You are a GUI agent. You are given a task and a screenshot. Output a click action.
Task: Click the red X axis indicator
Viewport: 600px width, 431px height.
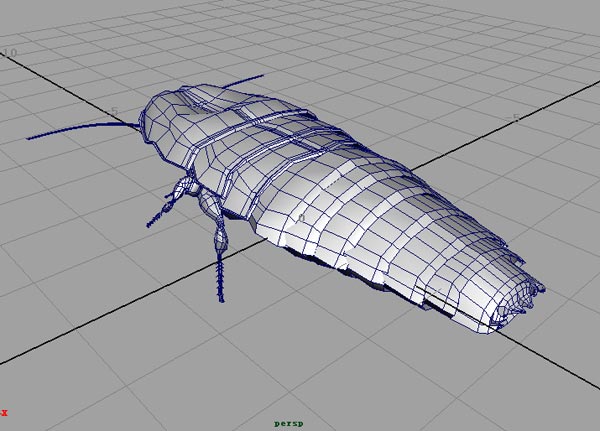coord(4,411)
